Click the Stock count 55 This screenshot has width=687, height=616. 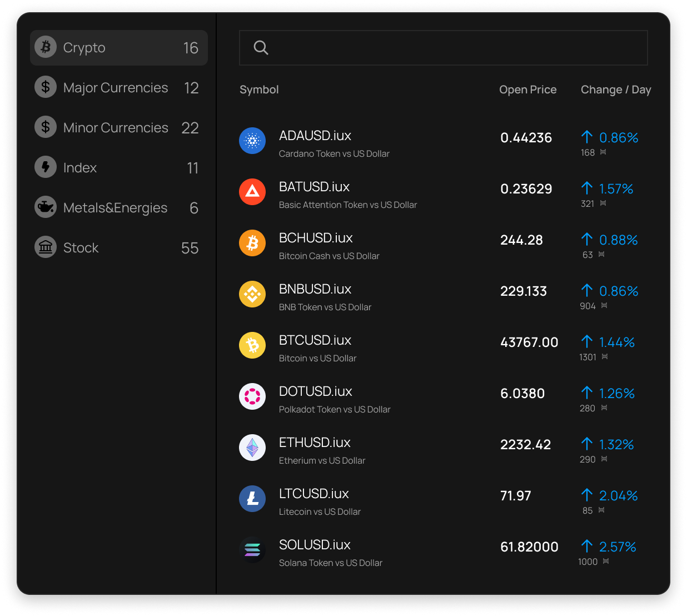point(190,248)
